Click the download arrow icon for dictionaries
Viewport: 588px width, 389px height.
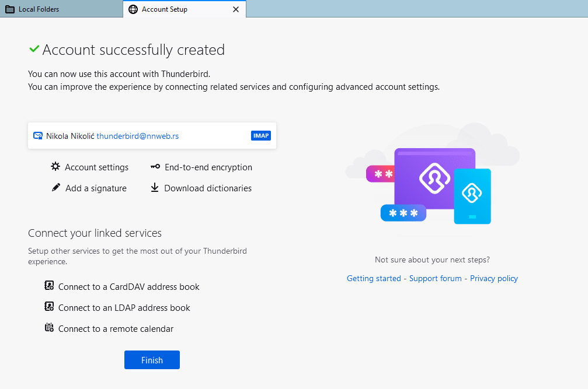tap(155, 188)
